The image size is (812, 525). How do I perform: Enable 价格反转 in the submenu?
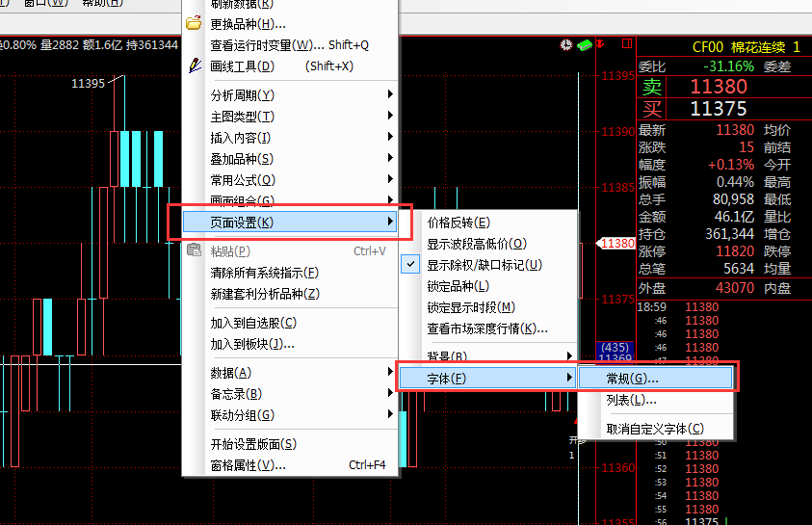(458, 223)
